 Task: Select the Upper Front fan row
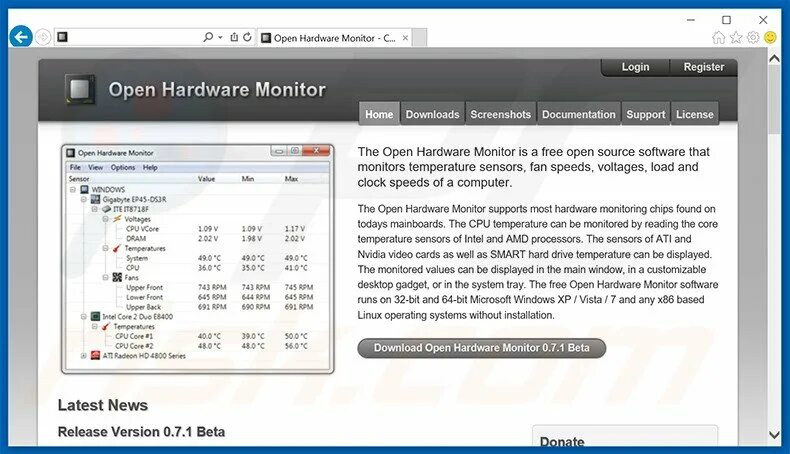point(198,288)
